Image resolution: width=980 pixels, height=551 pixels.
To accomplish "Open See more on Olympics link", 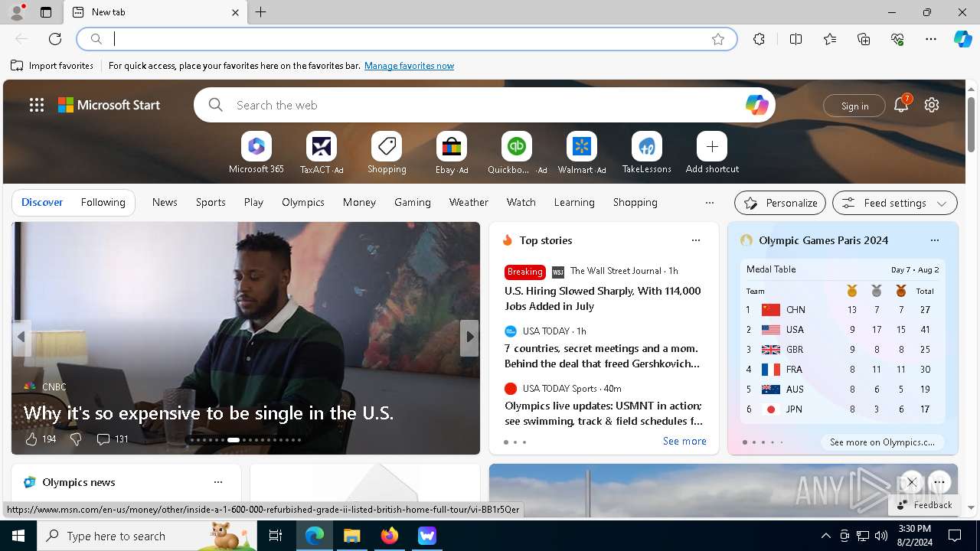I will 882,442.
